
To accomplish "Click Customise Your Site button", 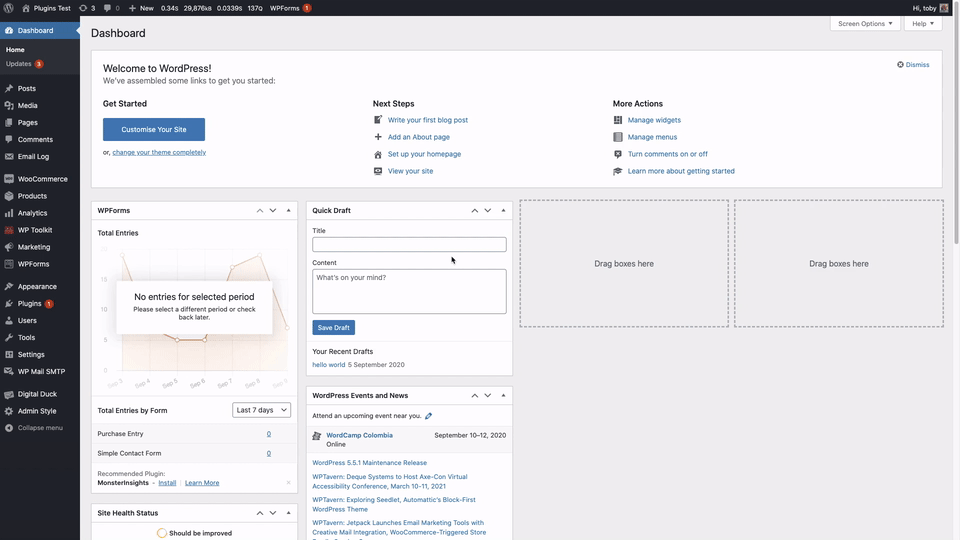I will 154,129.
